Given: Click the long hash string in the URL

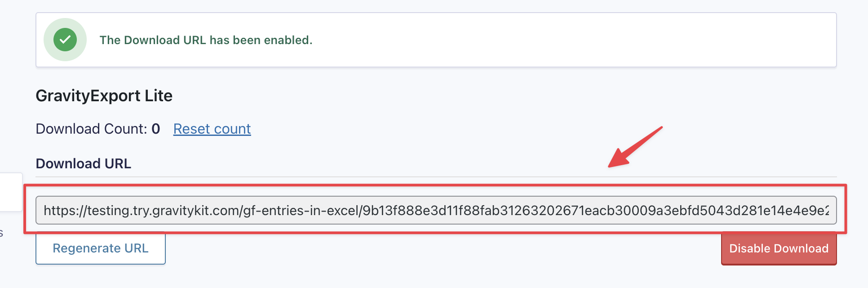Looking at the screenshot, I should pos(584,211).
